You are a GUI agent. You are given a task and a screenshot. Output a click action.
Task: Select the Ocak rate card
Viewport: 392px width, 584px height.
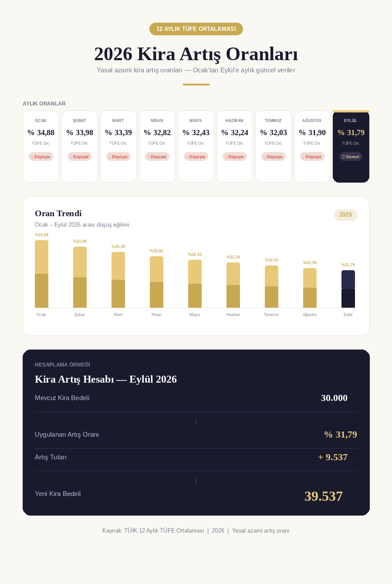tap(41, 146)
